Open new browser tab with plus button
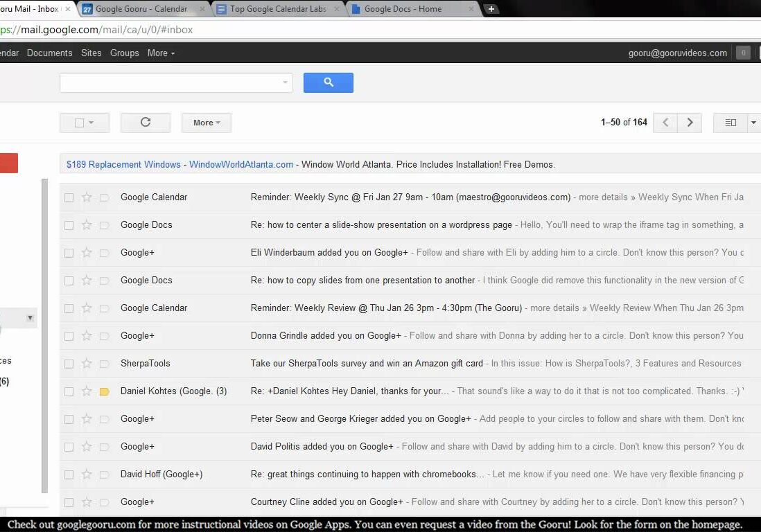Image resolution: width=761 pixels, height=532 pixels. coord(491,9)
